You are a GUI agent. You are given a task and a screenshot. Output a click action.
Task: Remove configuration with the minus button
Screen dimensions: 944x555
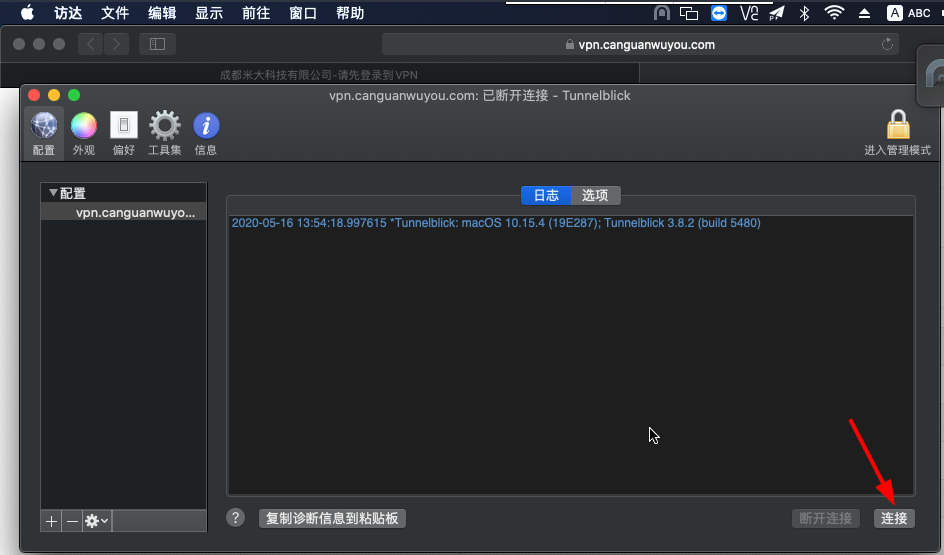tap(72, 521)
